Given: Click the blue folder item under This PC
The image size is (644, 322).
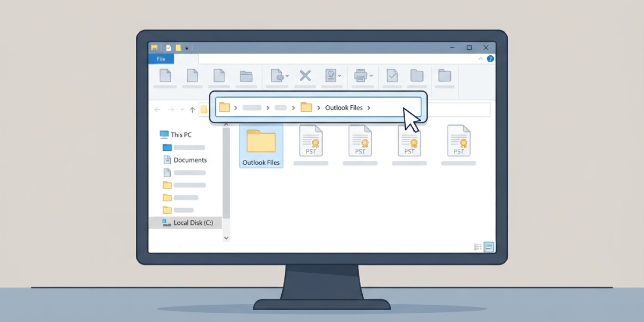Looking at the screenshot, I should pos(167,147).
